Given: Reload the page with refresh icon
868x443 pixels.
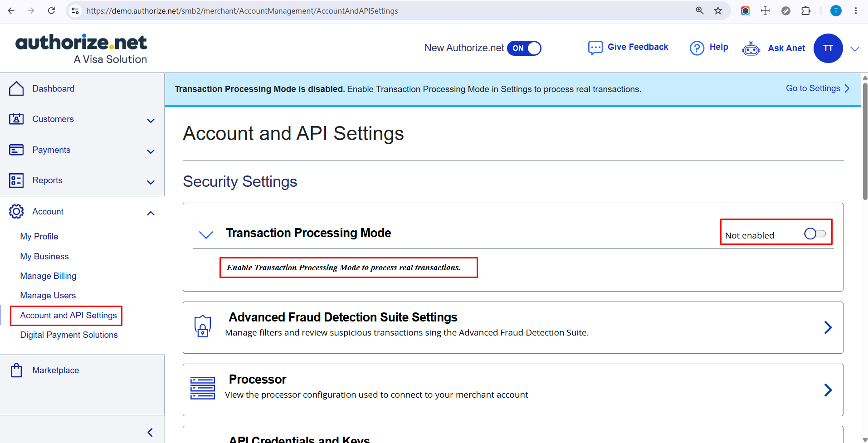Looking at the screenshot, I should [x=51, y=10].
